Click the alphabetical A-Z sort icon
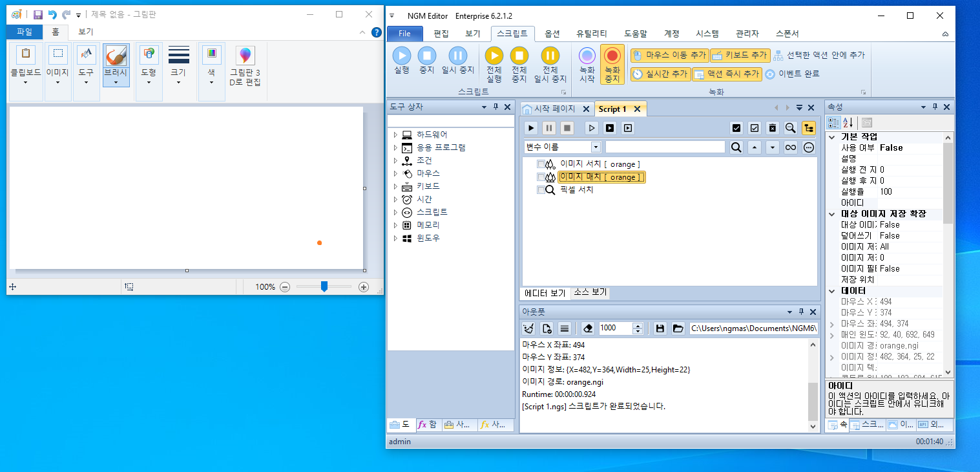The height and width of the screenshot is (472, 980). 848,122
